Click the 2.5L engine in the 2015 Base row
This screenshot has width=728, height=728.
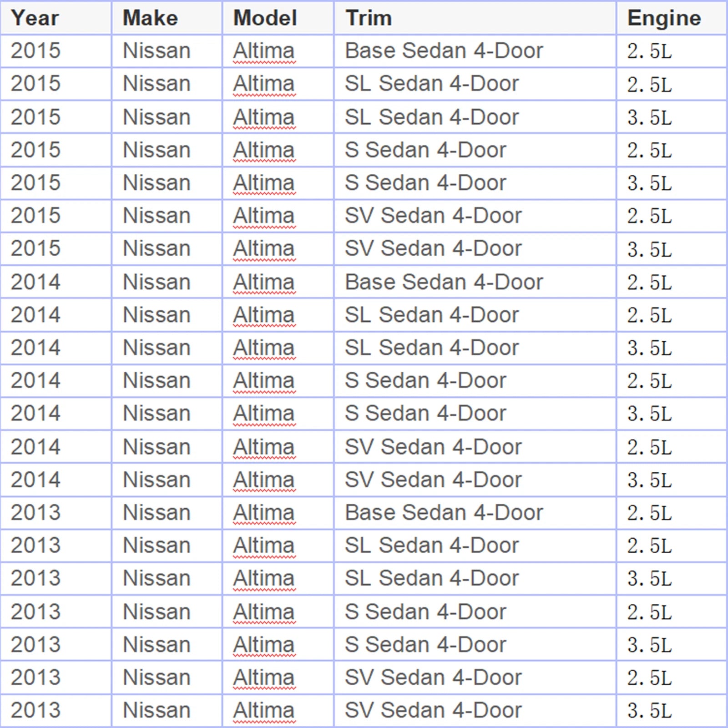click(x=649, y=51)
